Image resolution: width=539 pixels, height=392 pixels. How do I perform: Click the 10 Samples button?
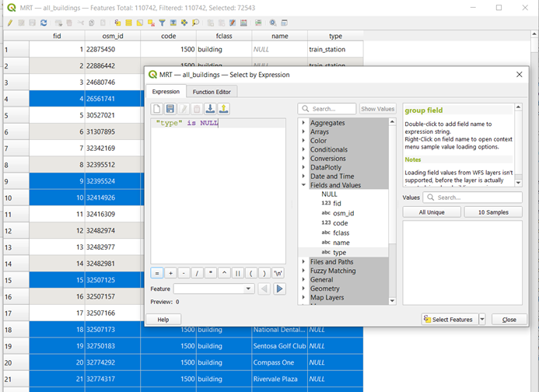click(493, 212)
